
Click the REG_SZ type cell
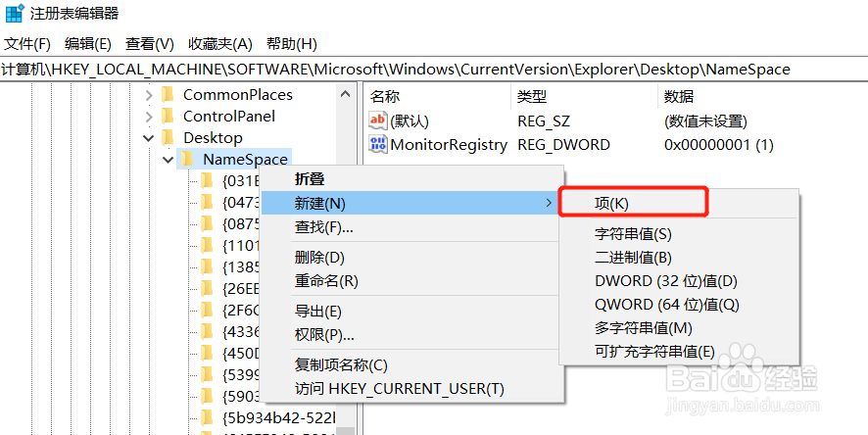[x=543, y=121]
